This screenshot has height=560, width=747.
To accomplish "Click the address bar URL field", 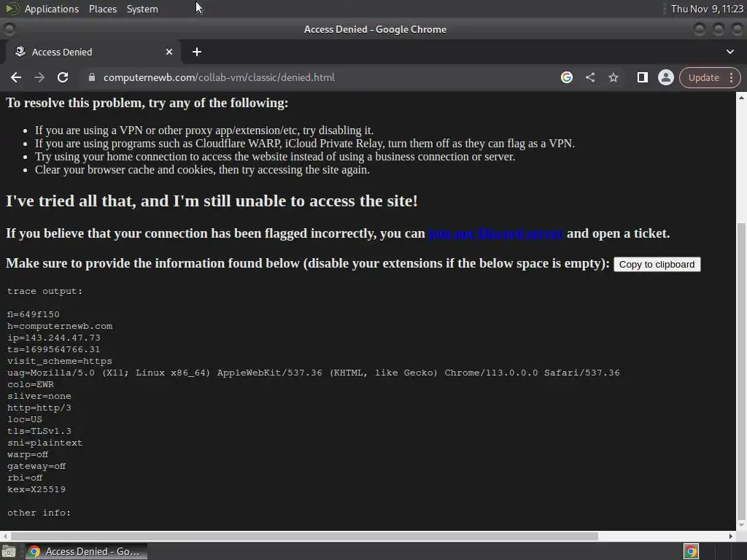I will click(x=320, y=77).
